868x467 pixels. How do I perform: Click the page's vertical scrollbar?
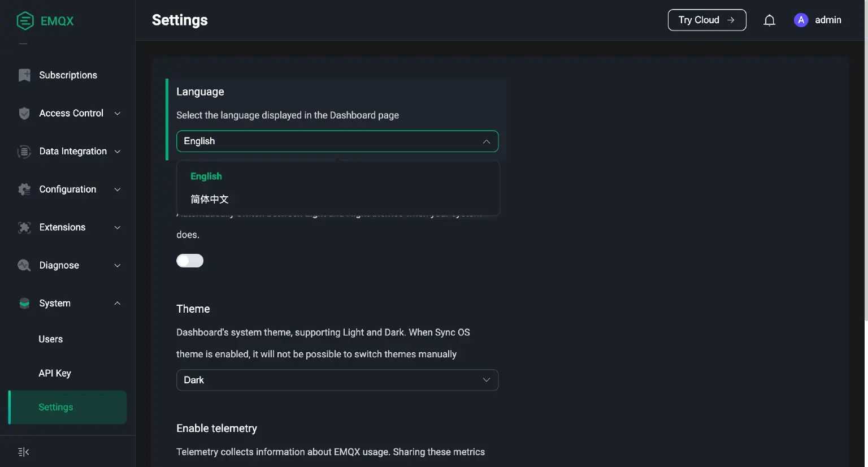tap(865, 170)
